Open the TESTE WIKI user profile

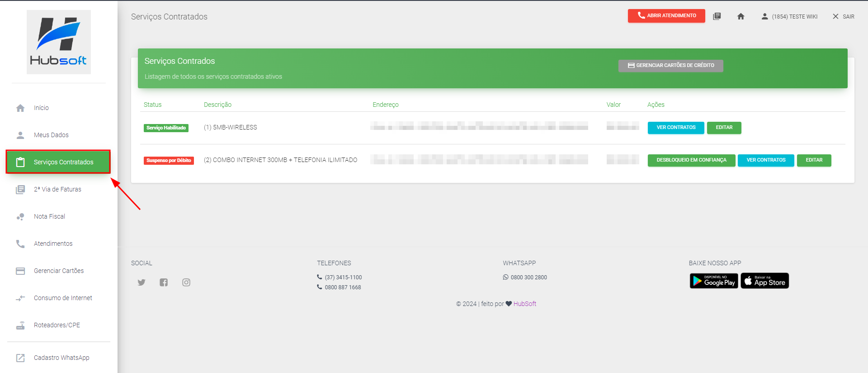(789, 17)
